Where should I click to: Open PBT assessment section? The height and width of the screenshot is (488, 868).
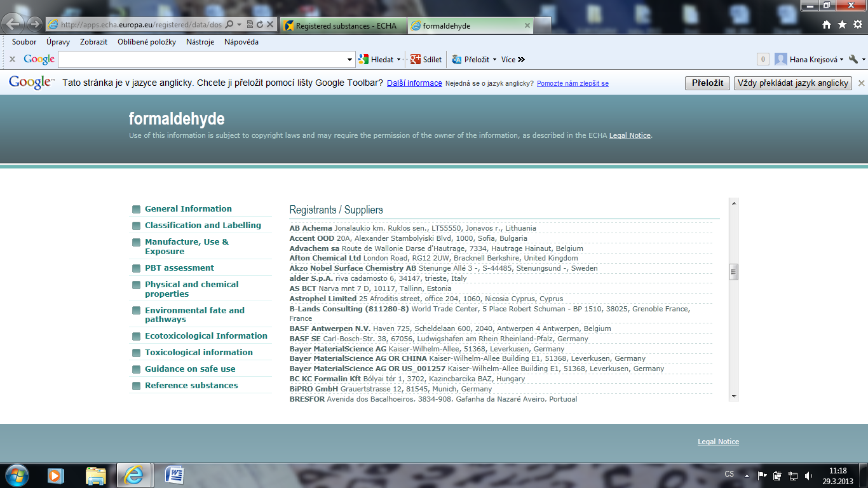pos(179,268)
